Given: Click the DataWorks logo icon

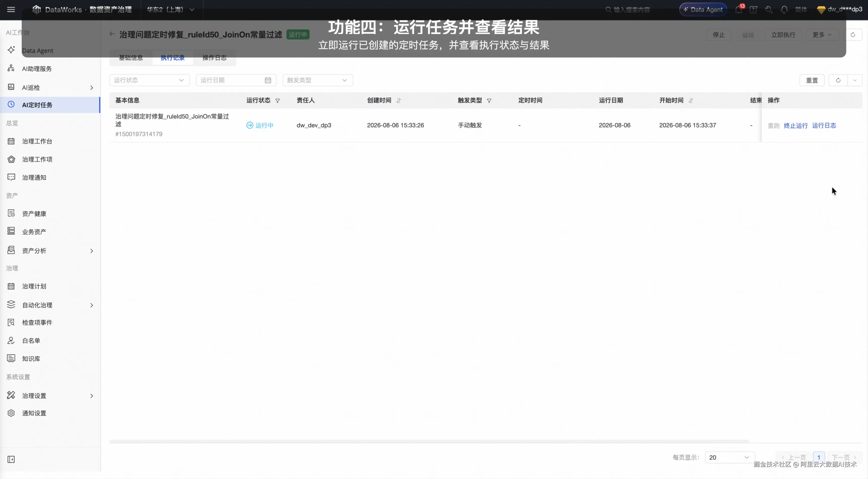Looking at the screenshot, I should [x=36, y=9].
